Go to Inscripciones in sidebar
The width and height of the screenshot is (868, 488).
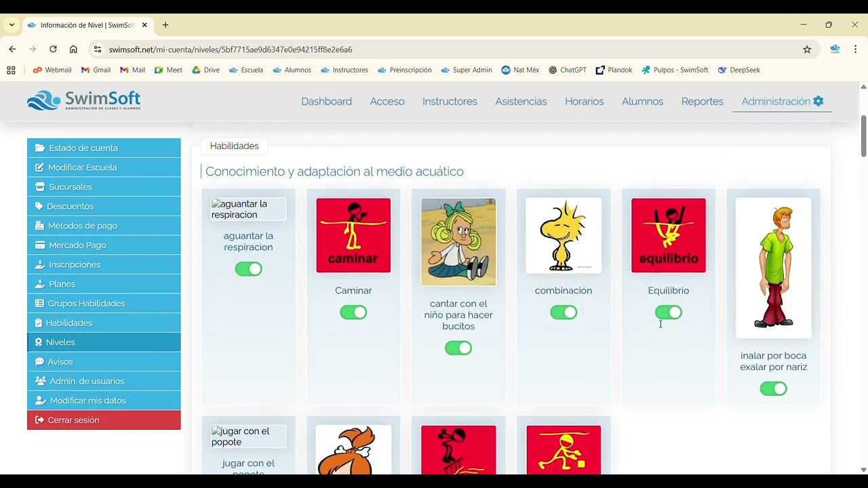(104, 264)
